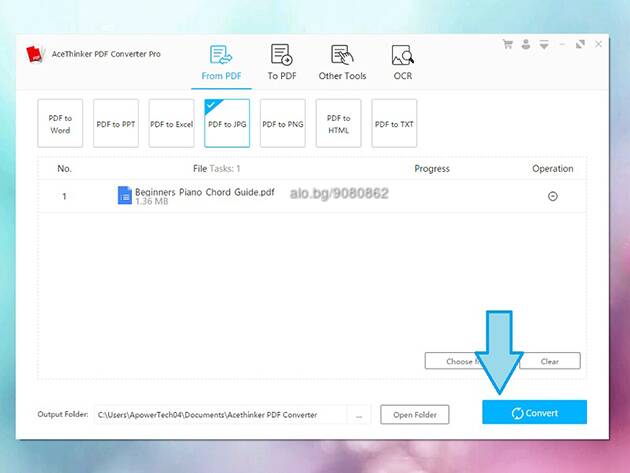Click the Progress column header

432,169
